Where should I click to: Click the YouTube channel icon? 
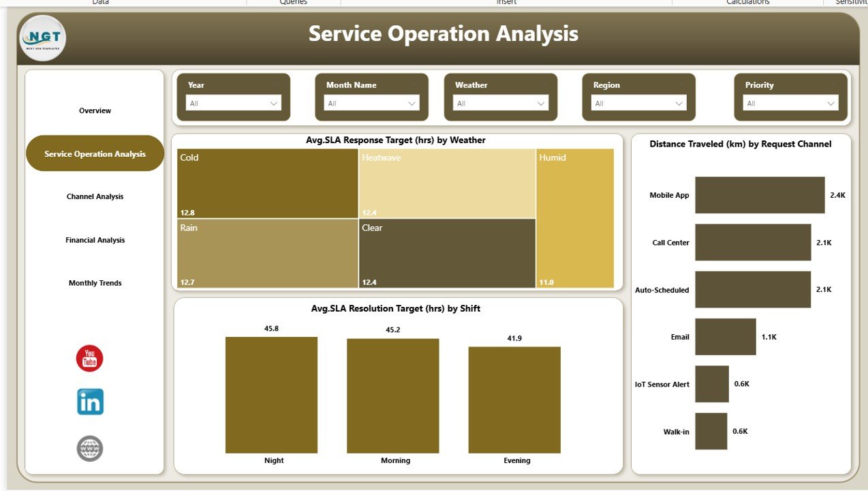[x=89, y=357]
